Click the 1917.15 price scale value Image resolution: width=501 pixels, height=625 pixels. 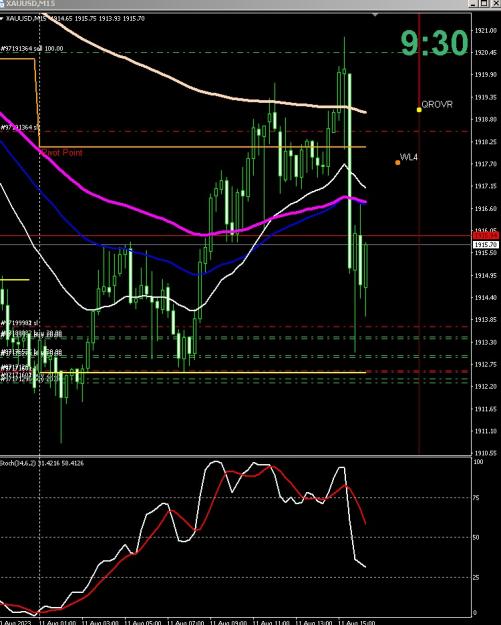click(x=485, y=186)
